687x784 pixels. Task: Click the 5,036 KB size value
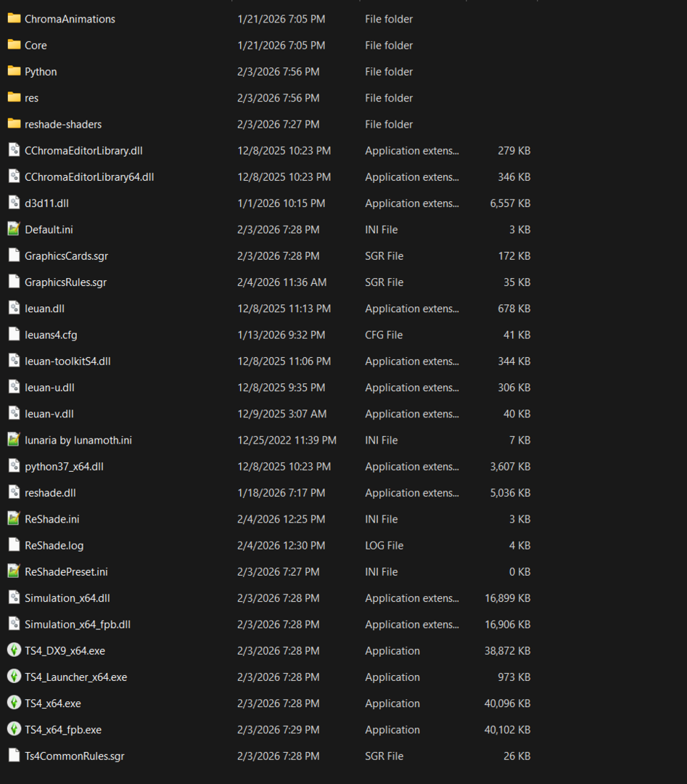(x=510, y=493)
